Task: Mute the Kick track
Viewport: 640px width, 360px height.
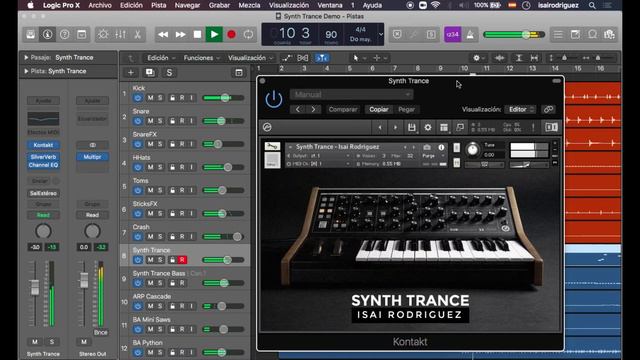Action: pyautogui.click(x=150, y=98)
